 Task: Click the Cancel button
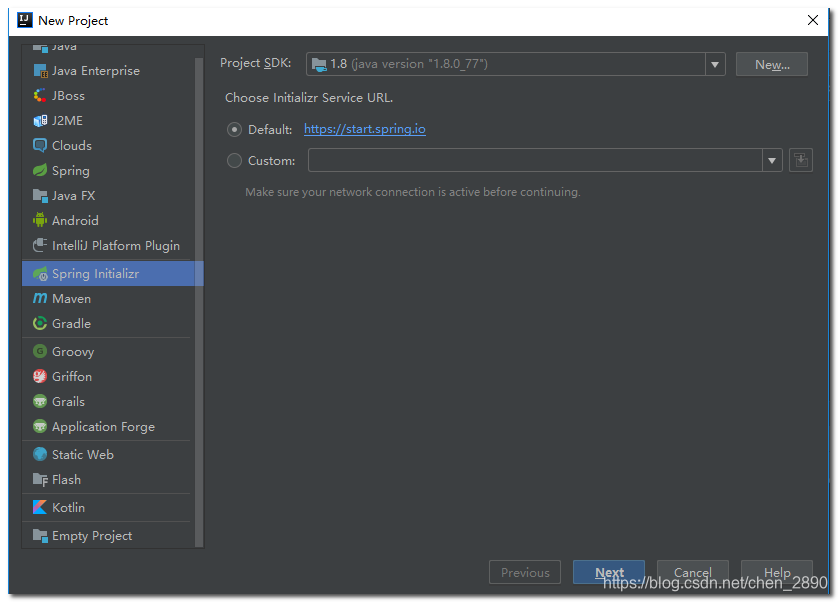(693, 572)
